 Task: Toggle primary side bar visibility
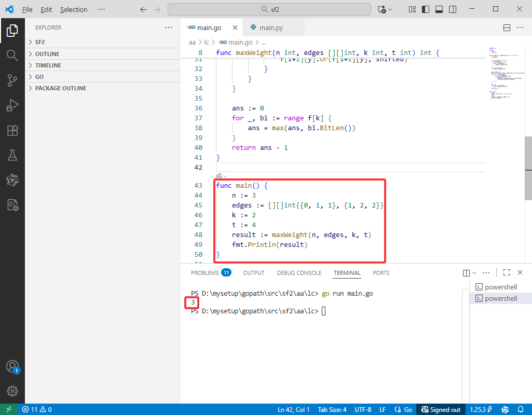(x=426, y=9)
